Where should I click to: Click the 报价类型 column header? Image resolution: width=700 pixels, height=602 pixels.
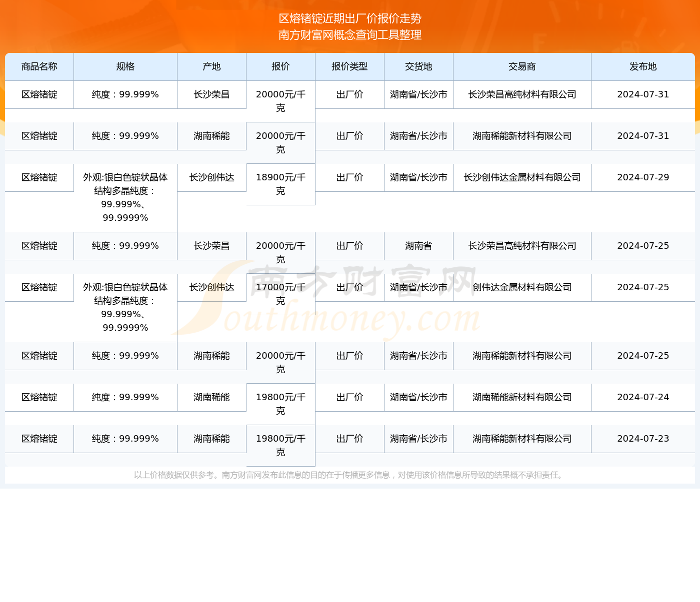click(350, 67)
